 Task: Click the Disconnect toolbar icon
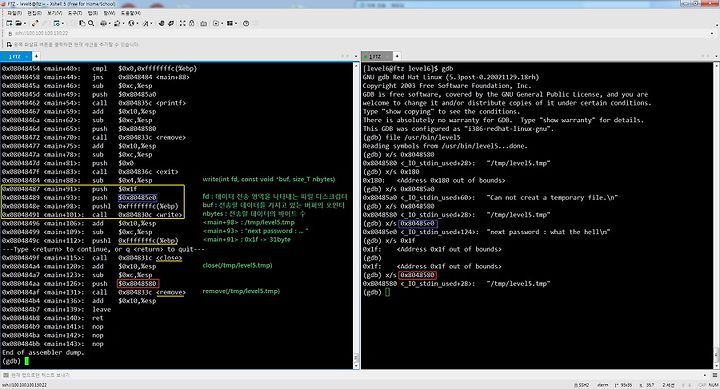[35, 23]
